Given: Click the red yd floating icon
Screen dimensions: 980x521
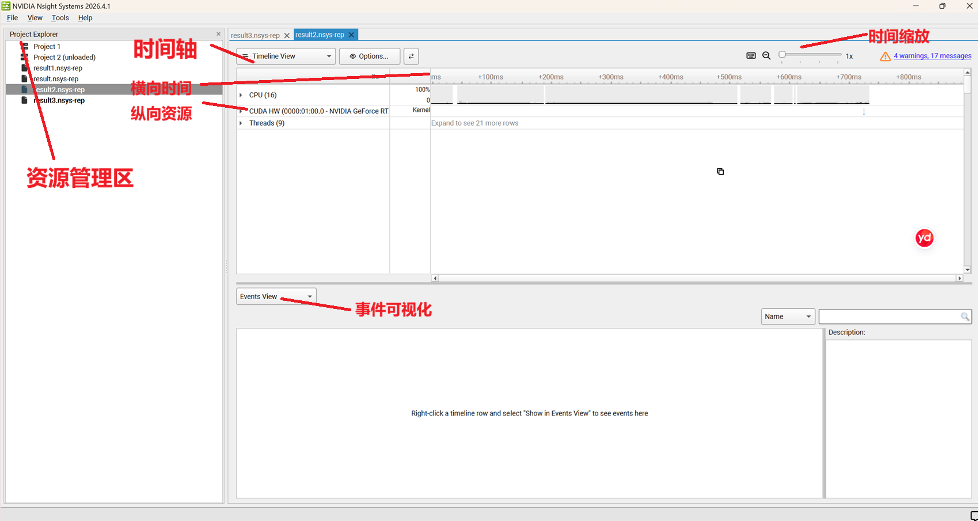Looking at the screenshot, I should pyautogui.click(x=925, y=237).
